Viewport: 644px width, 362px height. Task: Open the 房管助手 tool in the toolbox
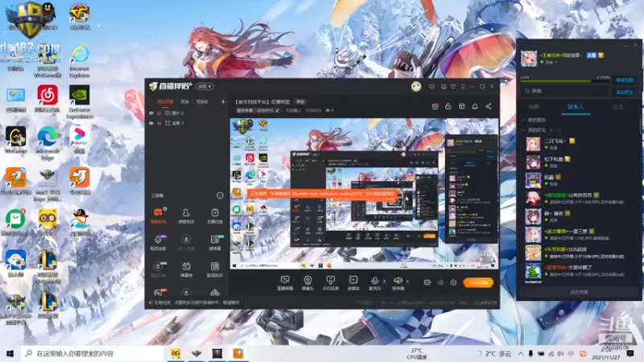point(186,216)
